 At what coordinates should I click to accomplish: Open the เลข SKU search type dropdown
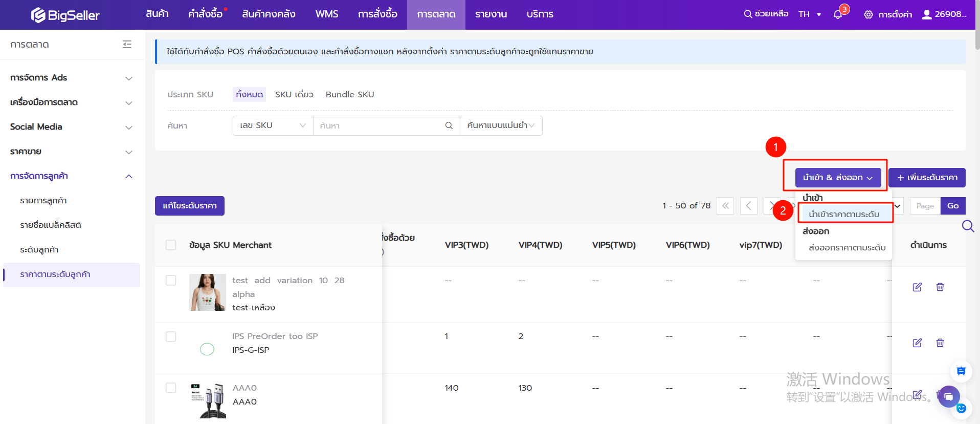[273, 125]
